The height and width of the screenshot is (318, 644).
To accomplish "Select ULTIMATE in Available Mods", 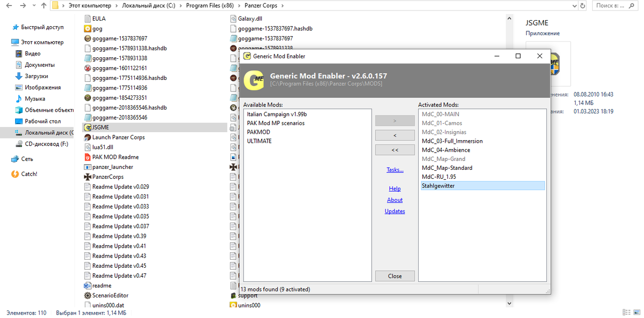I will point(259,141).
